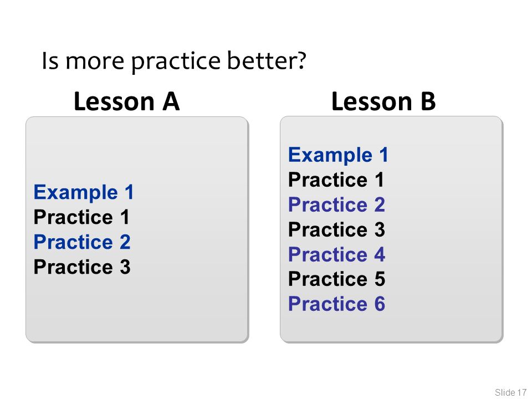
Task: Click 'Example 1' in the Lesson B box
Action: pyautogui.click(x=338, y=155)
